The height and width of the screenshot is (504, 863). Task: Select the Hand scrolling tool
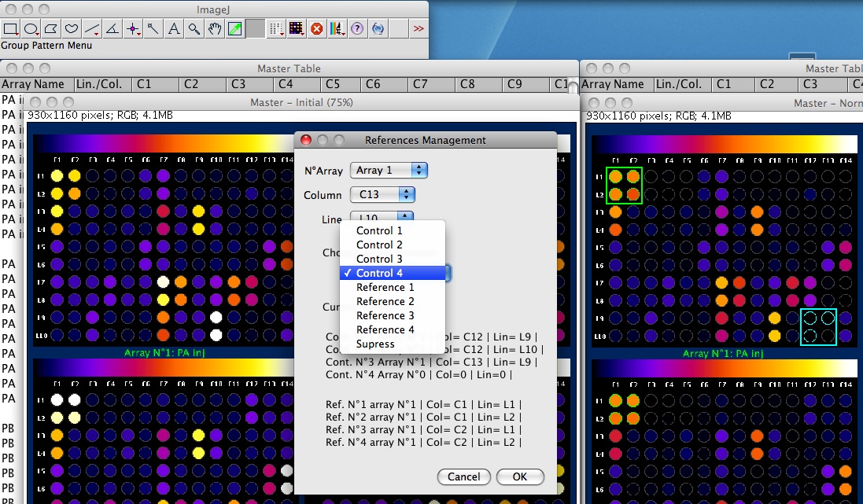214,28
